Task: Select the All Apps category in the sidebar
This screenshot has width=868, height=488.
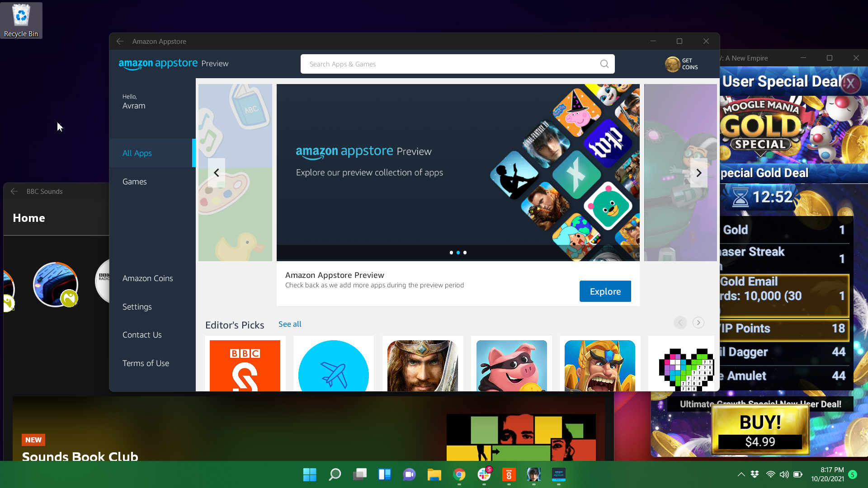Action: click(136, 153)
